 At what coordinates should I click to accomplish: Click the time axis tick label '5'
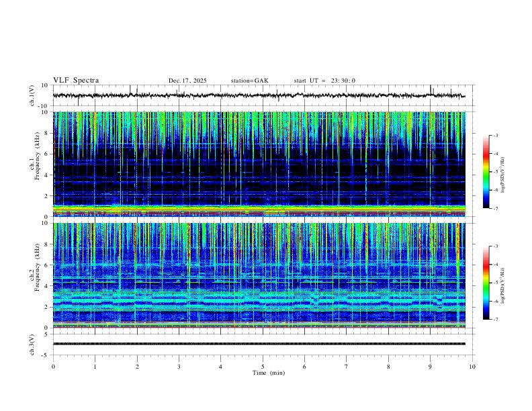pyautogui.click(x=263, y=367)
